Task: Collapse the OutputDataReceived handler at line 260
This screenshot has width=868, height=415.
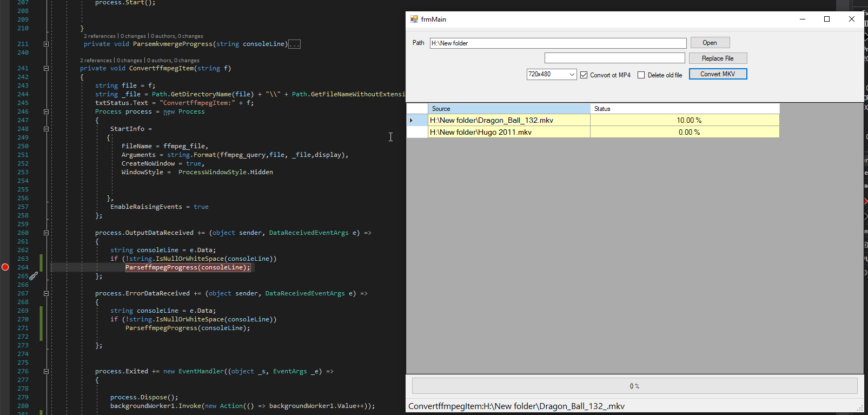Action: (x=46, y=233)
